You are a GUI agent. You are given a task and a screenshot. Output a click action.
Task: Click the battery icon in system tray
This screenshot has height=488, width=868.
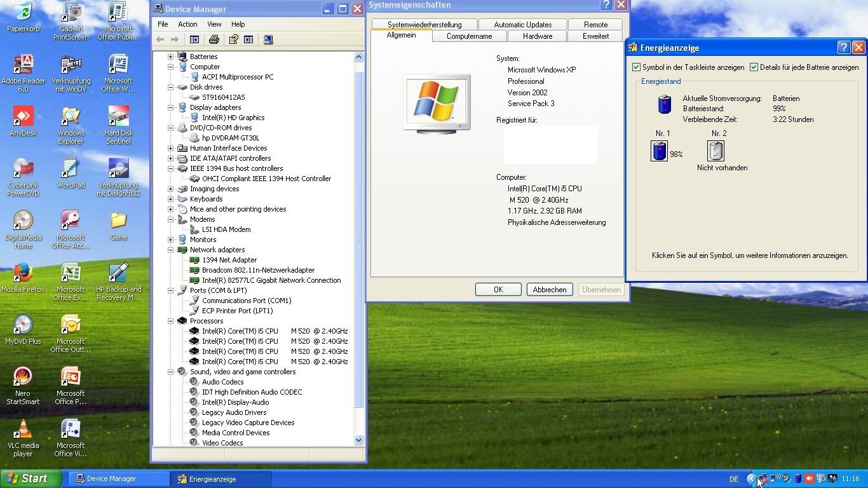tap(799, 478)
